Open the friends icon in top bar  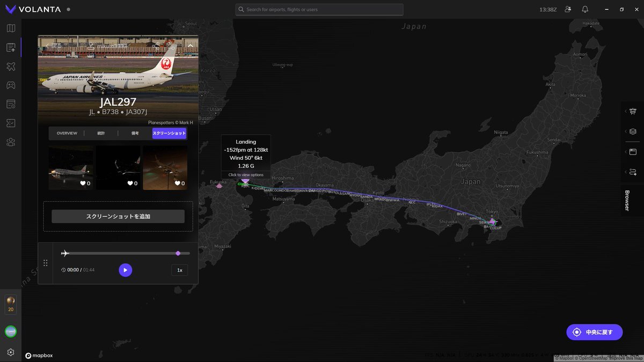tap(568, 10)
